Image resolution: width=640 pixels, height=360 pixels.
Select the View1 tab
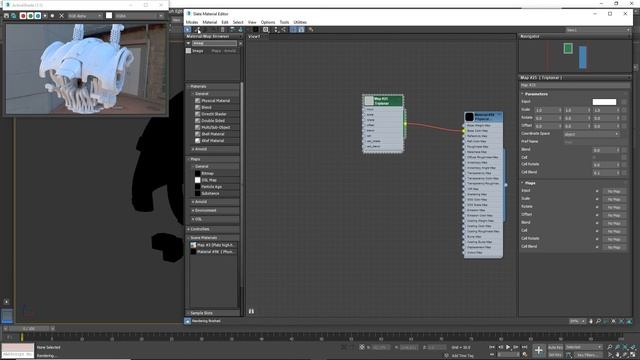coord(254,36)
